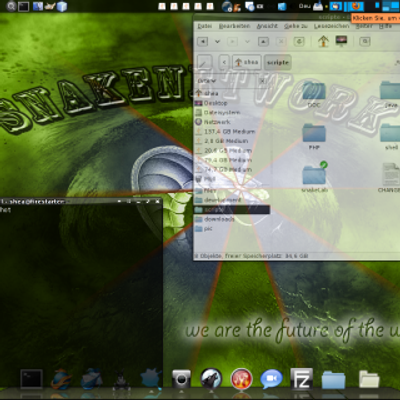Launch FileZilla from the dock
This screenshot has height=400, width=400.
pyautogui.click(x=301, y=379)
